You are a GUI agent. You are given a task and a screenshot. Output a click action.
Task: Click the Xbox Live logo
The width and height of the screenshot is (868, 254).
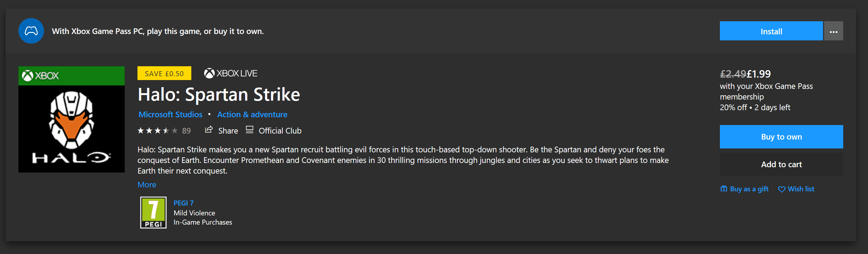pos(231,73)
